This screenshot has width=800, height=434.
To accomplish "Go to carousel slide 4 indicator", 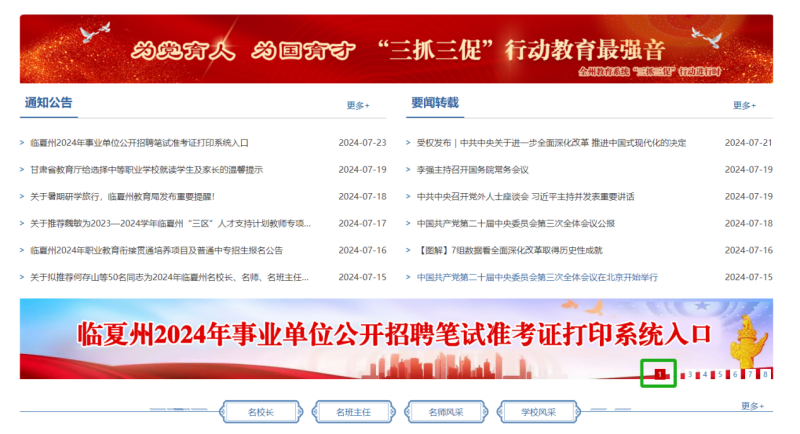I will click(705, 375).
